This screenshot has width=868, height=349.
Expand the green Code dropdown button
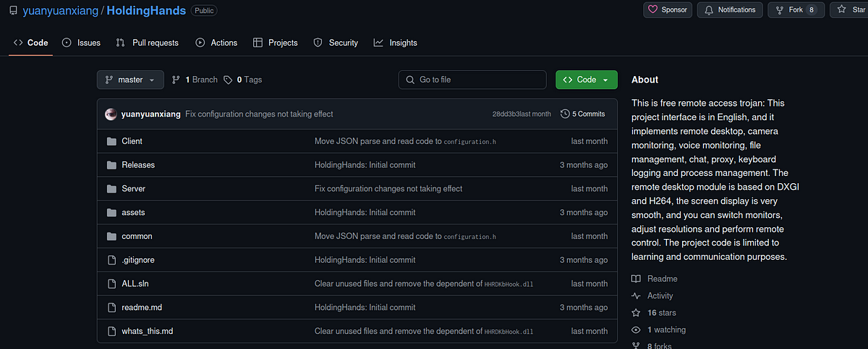coord(587,80)
